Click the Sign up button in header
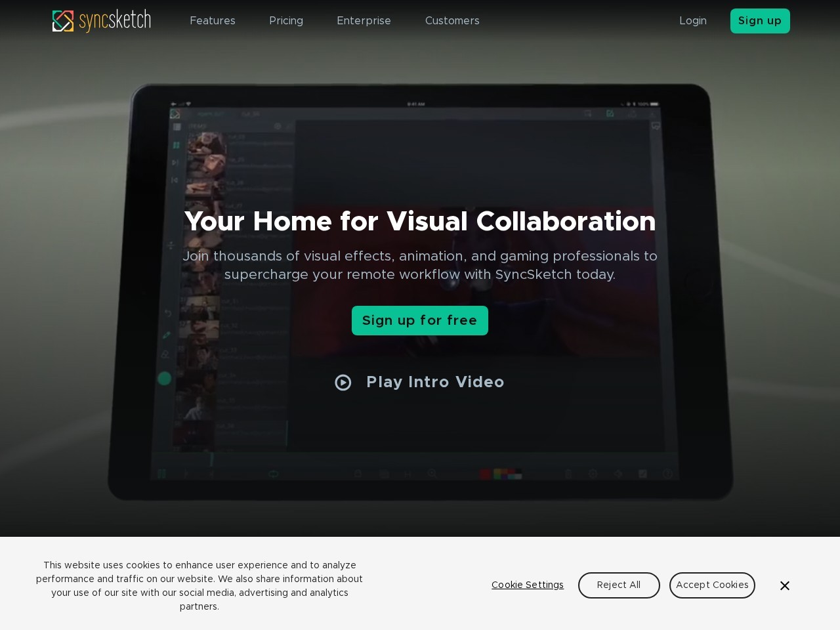 [760, 21]
